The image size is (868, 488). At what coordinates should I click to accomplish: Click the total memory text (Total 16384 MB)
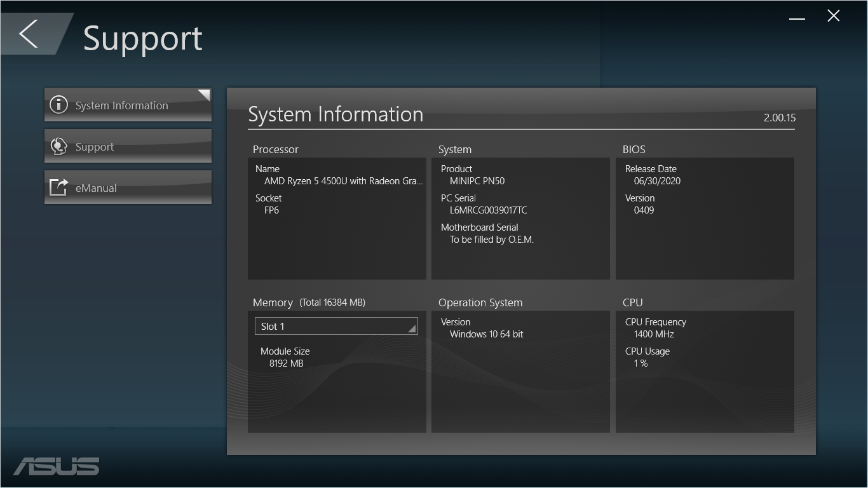click(x=332, y=302)
